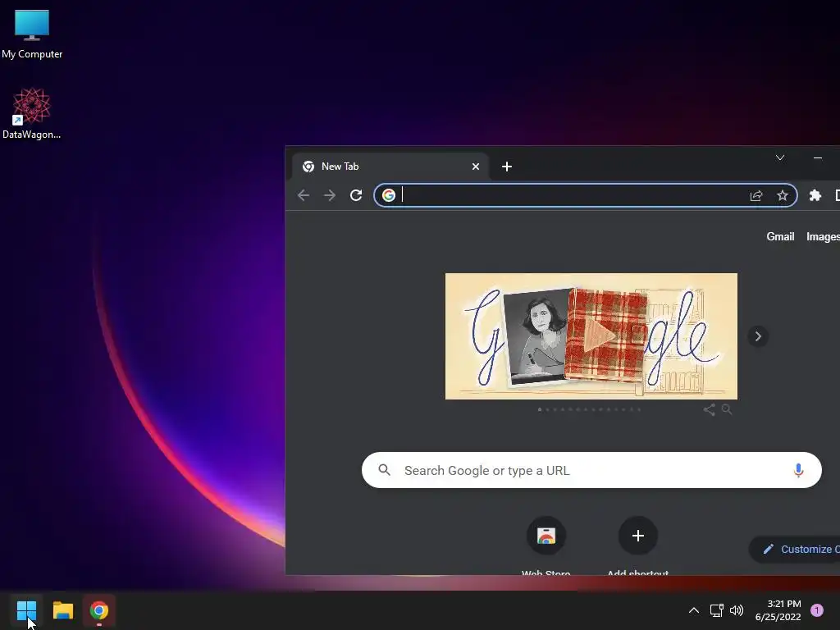Open the Windows Start menu

click(x=26, y=610)
